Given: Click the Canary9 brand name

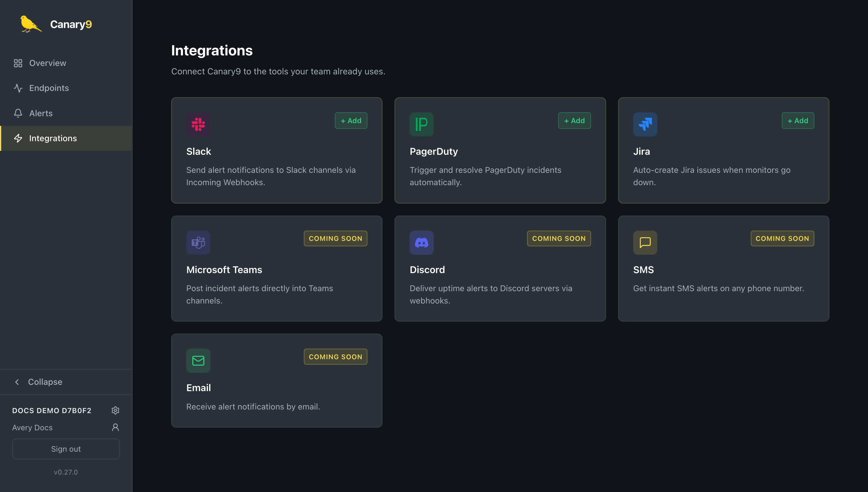Looking at the screenshot, I should click(71, 24).
